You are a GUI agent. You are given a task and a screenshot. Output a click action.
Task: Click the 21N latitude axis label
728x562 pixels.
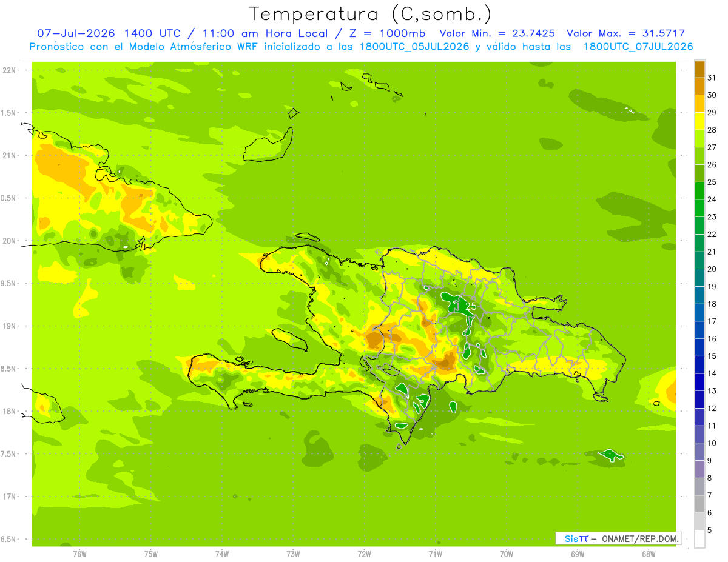tap(9, 155)
